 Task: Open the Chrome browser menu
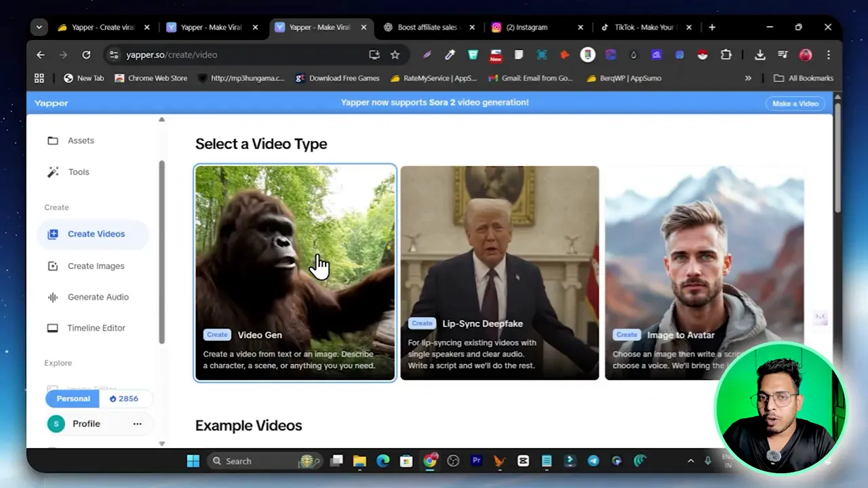pos(829,54)
